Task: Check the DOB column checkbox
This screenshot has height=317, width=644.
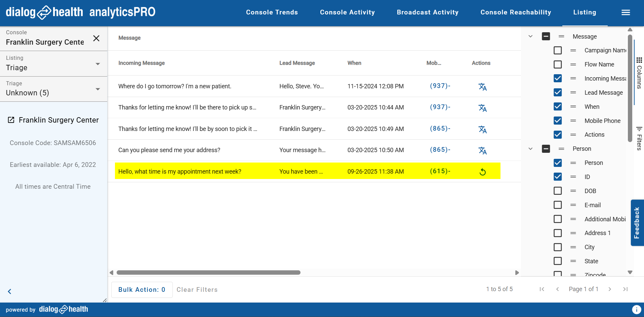Action: click(558, 191)
